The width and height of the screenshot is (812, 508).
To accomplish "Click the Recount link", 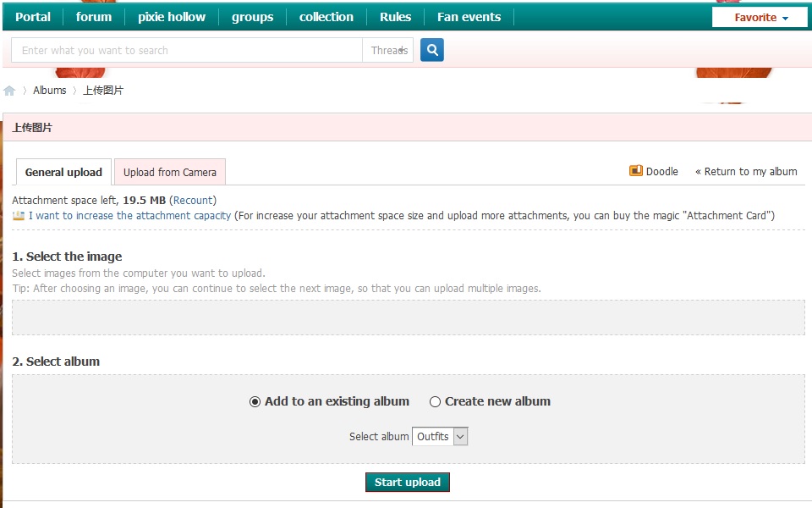I will click(193, 201).
